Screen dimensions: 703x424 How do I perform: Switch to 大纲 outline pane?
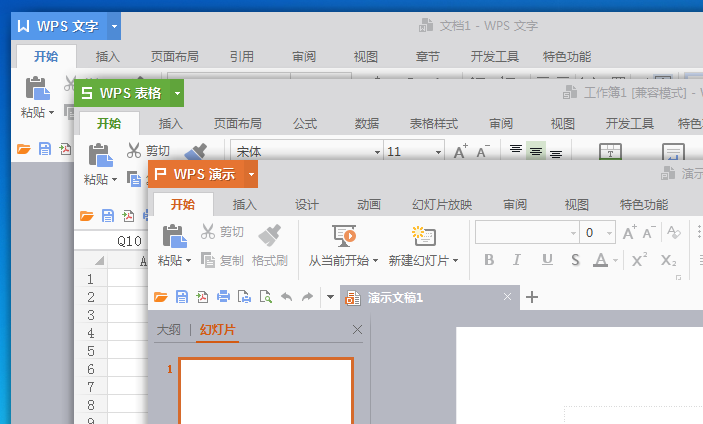point(169,330)
